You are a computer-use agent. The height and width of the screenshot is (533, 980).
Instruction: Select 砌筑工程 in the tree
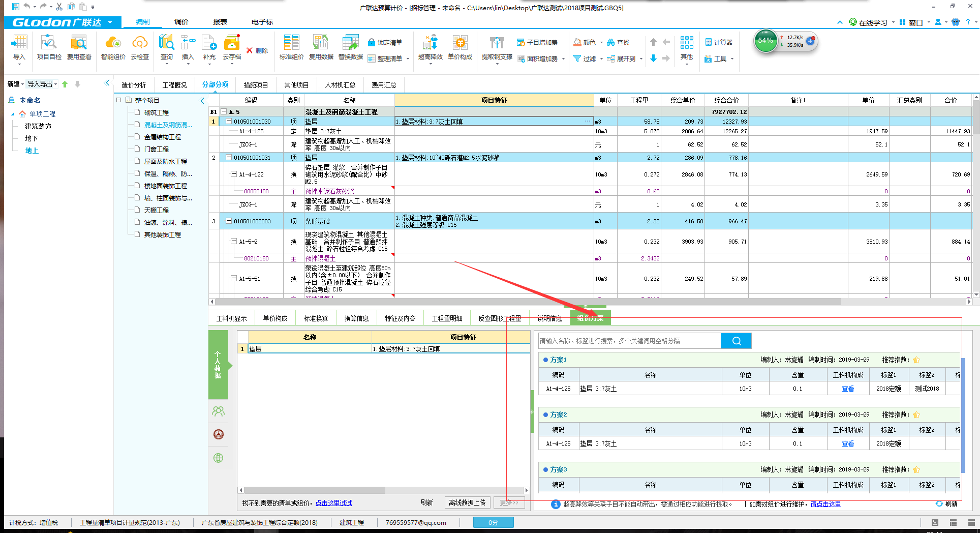[x=156, y=112]
